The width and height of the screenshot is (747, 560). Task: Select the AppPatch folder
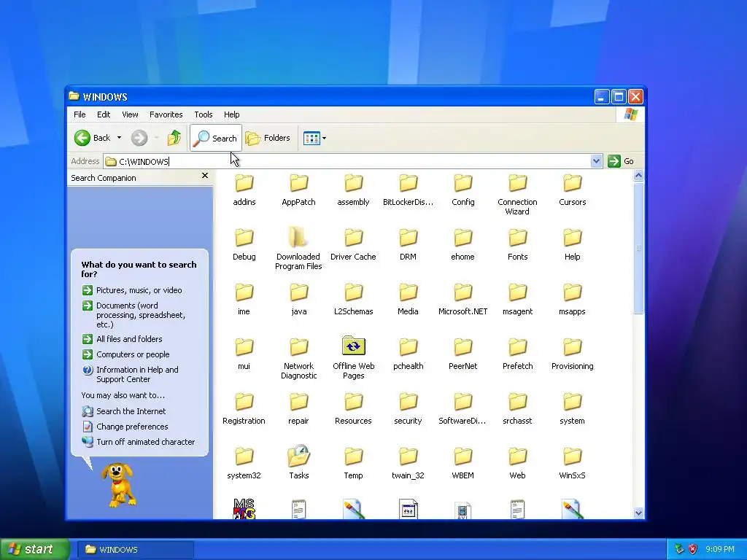[x=298, y=190]
